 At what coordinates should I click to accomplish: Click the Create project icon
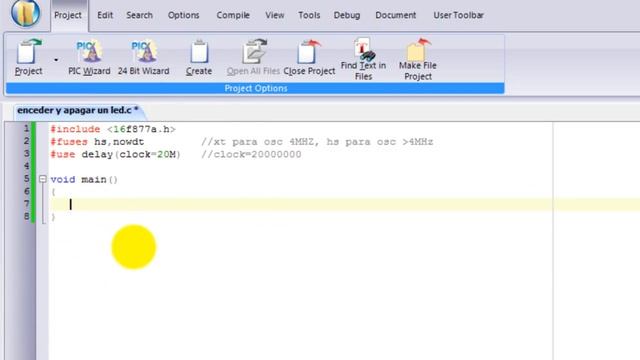[199, 57]
